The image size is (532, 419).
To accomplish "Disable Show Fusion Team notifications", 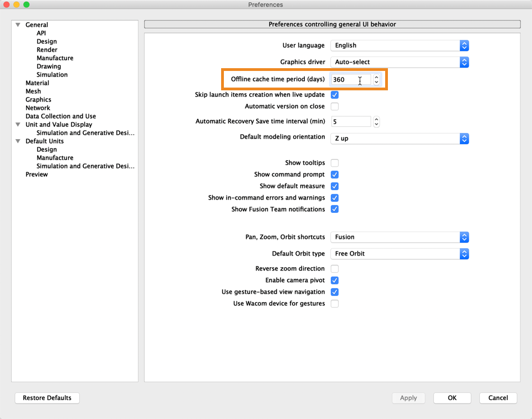I will coord(334,209).
